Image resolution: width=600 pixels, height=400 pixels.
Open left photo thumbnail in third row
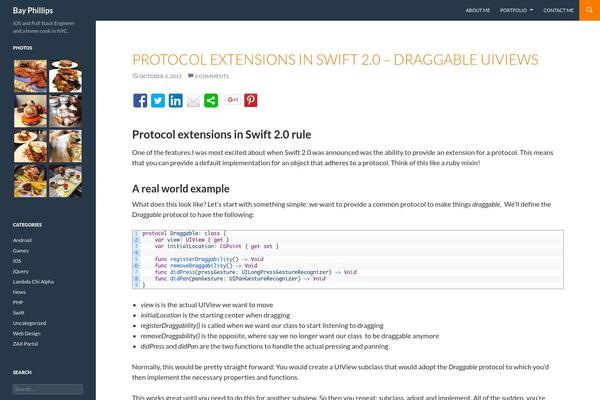click(30, 146)
